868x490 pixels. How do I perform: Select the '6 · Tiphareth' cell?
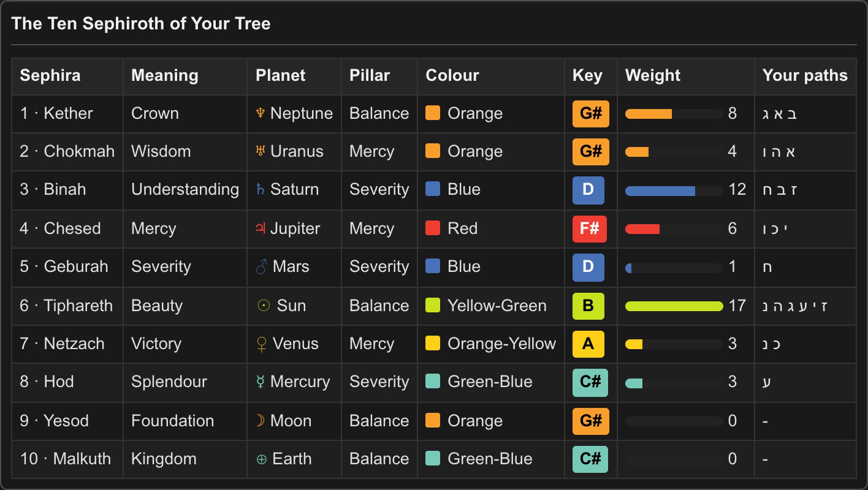pyautogui.click(x=67, y=306)
